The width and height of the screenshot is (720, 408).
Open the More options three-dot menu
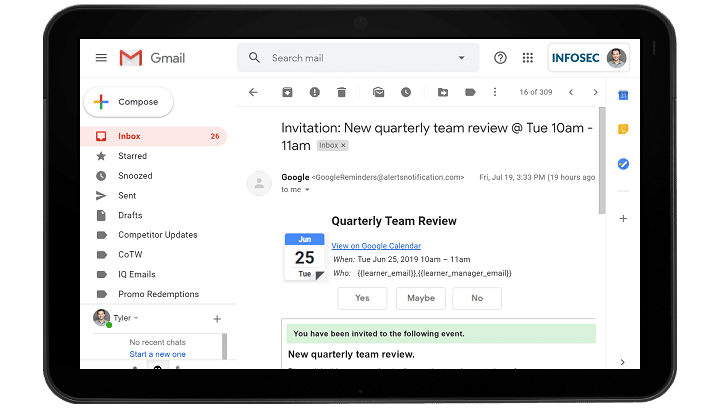pyautogui.click(x=495, y=92)
